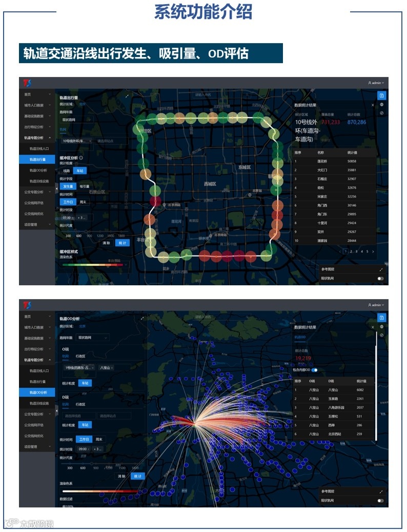Click the save icon in the lower screenshot
Viewport: 407px width, 532px height.
point(382,318)
